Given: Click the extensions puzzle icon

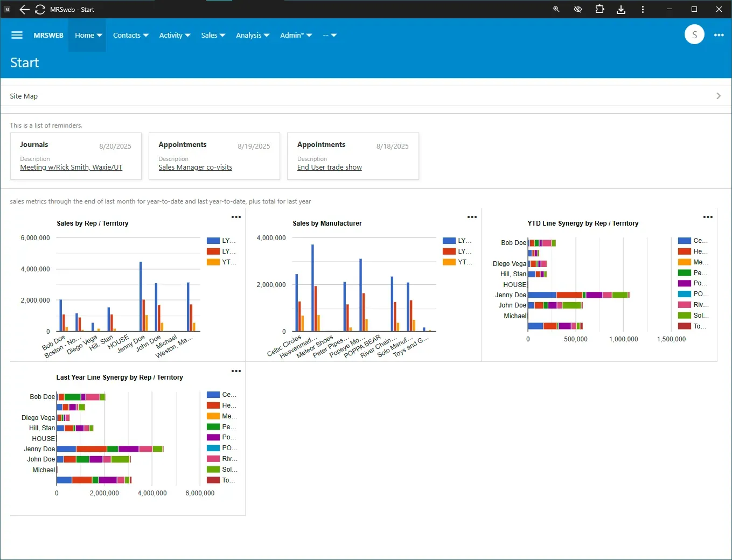Looking at the screenshot, I should coord(599,9).
